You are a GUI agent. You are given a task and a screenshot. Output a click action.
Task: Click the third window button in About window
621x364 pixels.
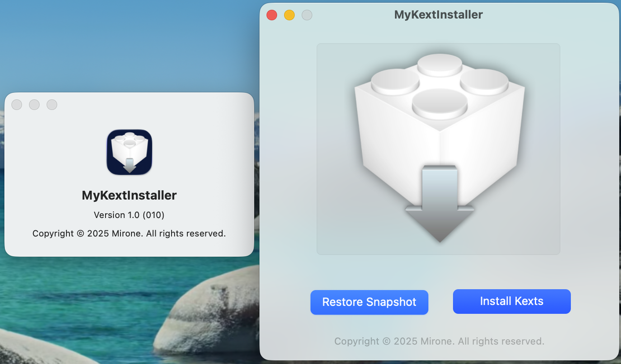pos(51,105)
